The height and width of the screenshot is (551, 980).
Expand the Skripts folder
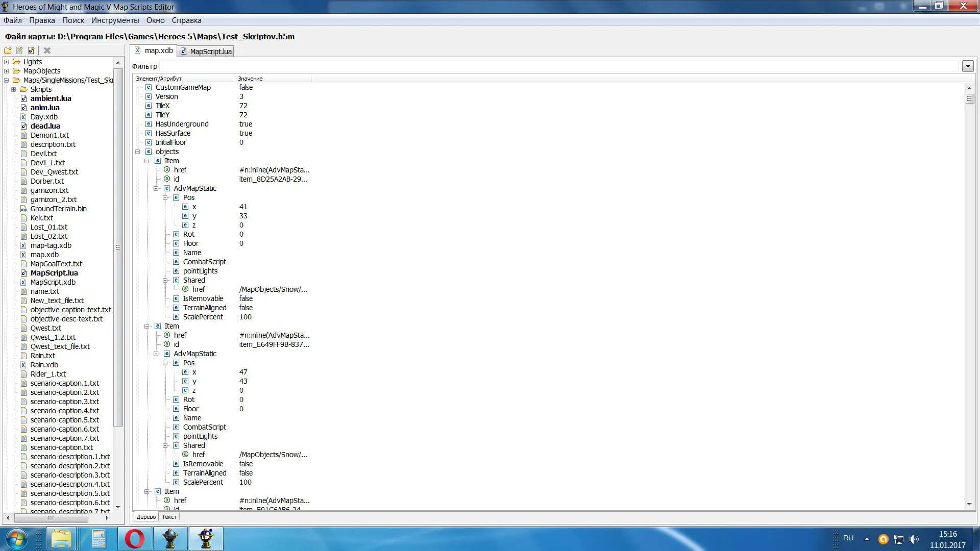14,89
